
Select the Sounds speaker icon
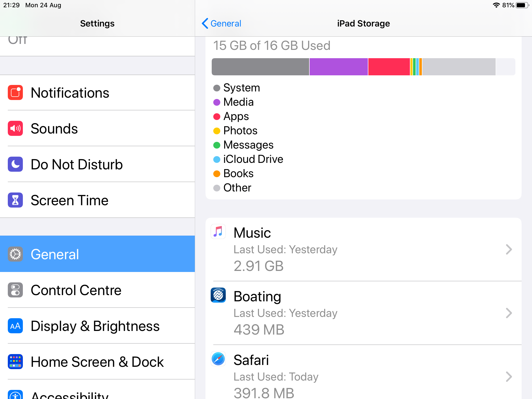click(15, 128)
